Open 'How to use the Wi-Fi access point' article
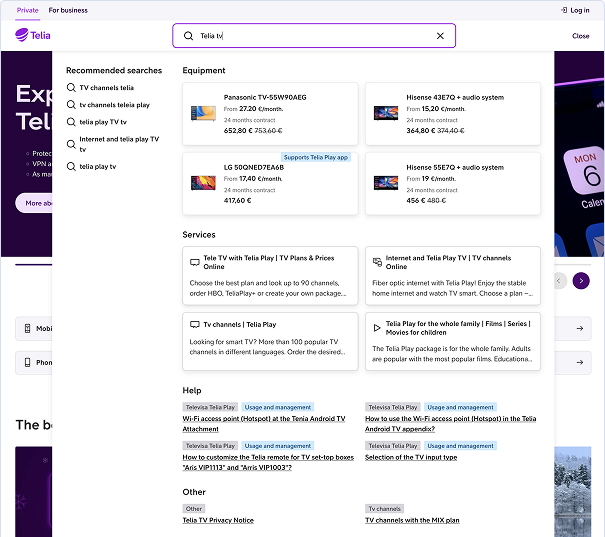Viewport: 605px width, 537px height. pos(450,424)
